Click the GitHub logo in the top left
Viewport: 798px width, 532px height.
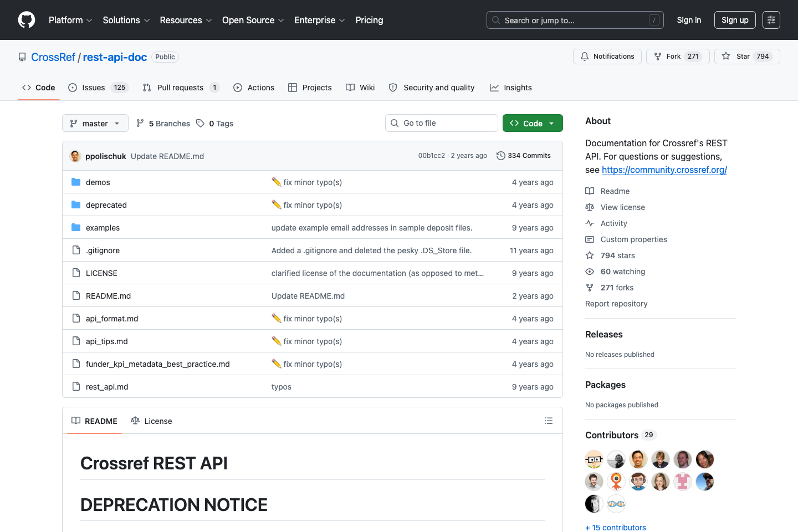coord(26,20)
